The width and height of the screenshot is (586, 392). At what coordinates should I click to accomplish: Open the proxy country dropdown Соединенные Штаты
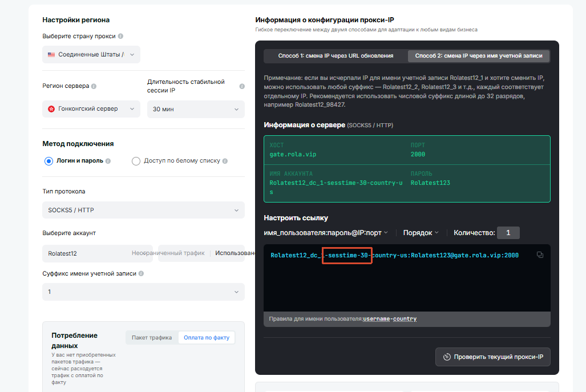(91, 55)
